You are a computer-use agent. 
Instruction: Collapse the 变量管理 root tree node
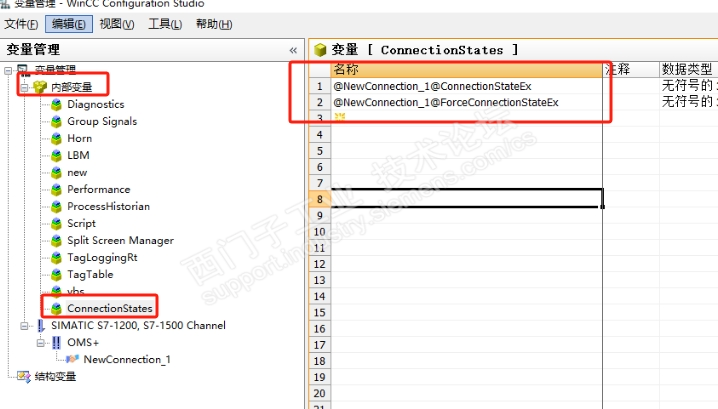click(8, 71)
